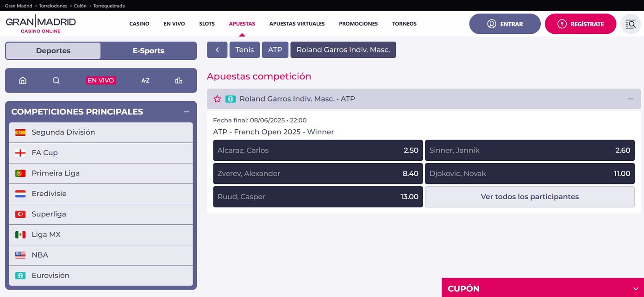644x297 pixels.
Task: Open Apuestas Virtuales in top navigation
Action: click(297, 24)
